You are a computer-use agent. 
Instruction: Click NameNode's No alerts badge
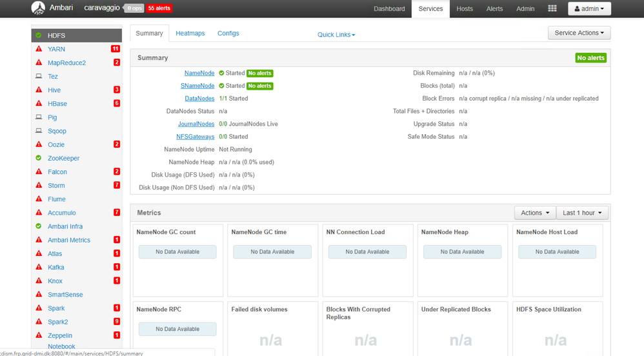(259, 73)
